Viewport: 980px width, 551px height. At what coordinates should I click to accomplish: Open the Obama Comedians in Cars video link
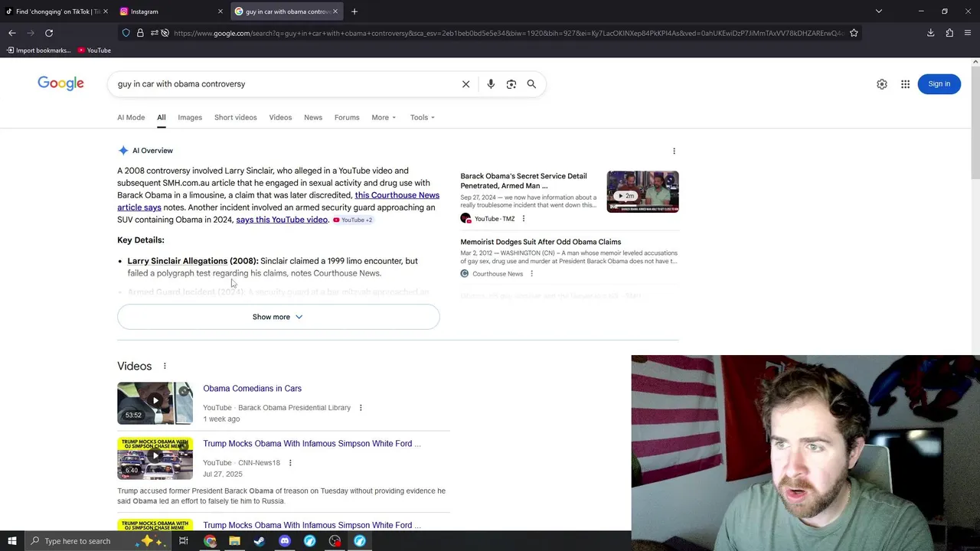click(x=252, y=389)
